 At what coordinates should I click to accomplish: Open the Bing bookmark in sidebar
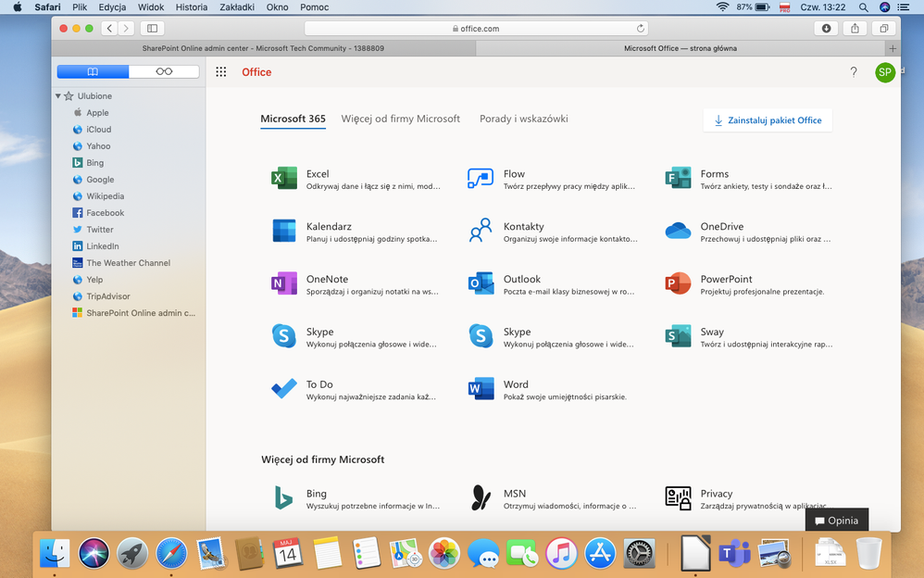[94, 163]
